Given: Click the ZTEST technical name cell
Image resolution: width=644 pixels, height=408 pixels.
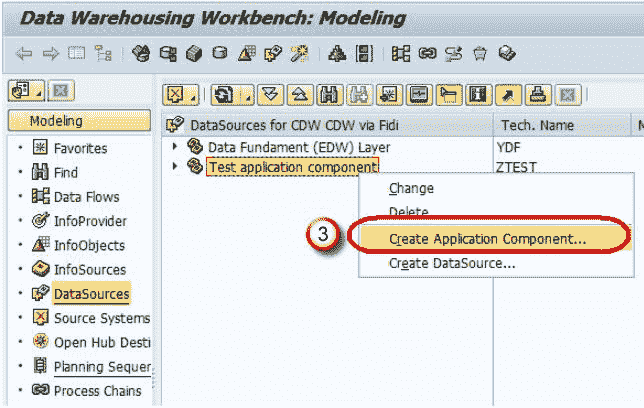Looking at the screenshot, I should coord(516,167).
